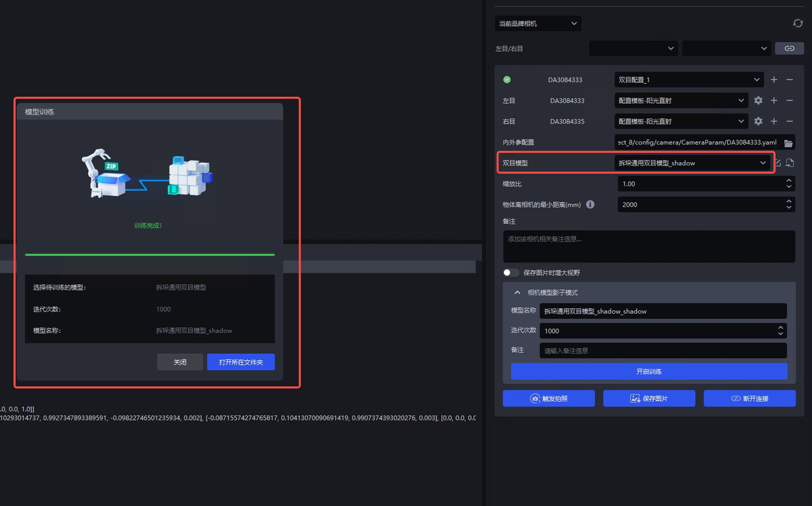Image resolution: width=812 pixels, height=506 pixels.
Task: Click minus icon in 右目 row
Action: coord(789,121)
